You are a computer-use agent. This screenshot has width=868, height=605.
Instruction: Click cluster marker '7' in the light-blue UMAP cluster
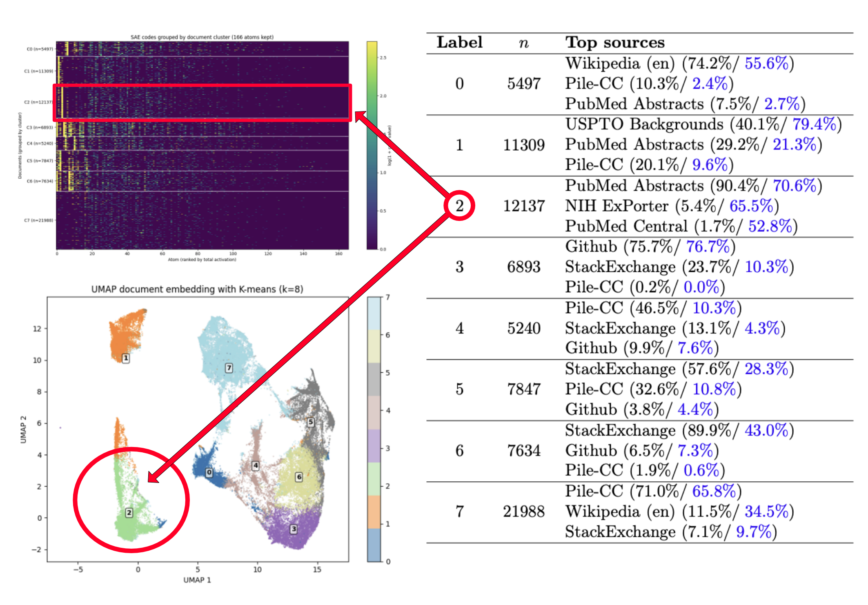pos(229,368)
